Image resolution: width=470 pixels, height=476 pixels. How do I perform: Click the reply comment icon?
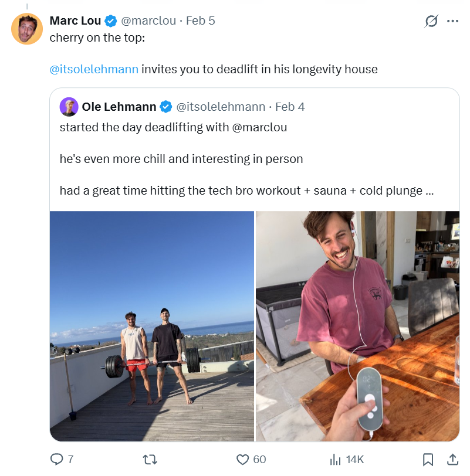(57, 459)
